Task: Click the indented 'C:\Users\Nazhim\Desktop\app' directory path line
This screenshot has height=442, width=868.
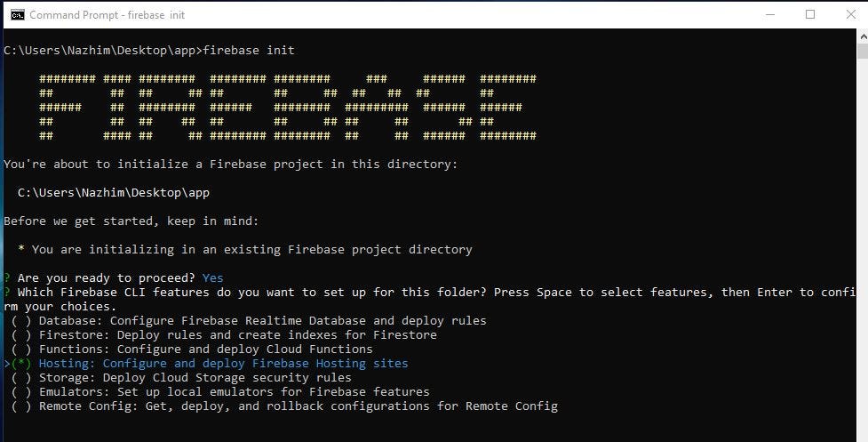Action: [114, 193]
